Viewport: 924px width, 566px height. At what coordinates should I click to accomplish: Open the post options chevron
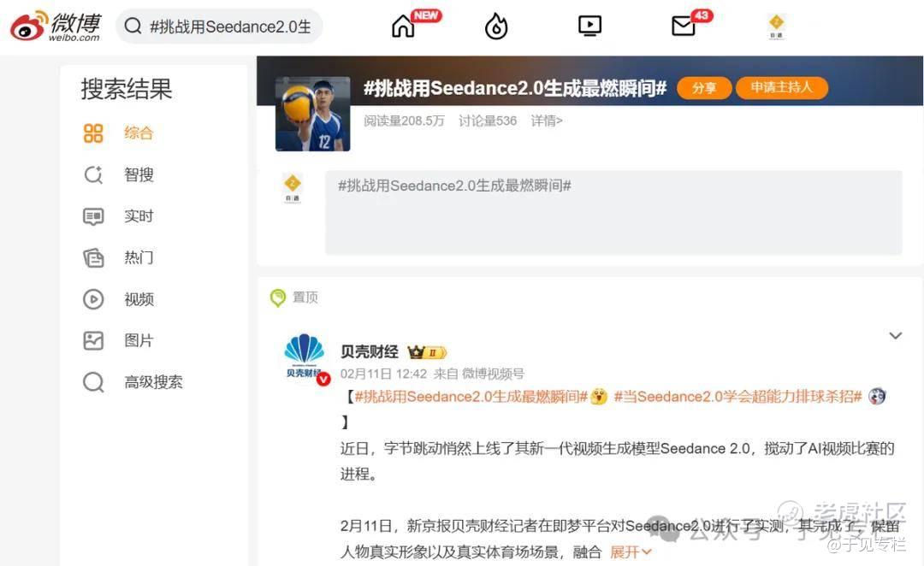(895, 336)
